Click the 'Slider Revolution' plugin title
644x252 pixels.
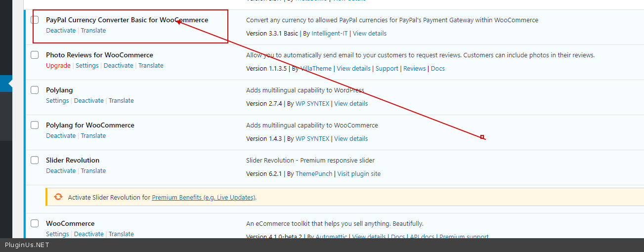(73, 160)
